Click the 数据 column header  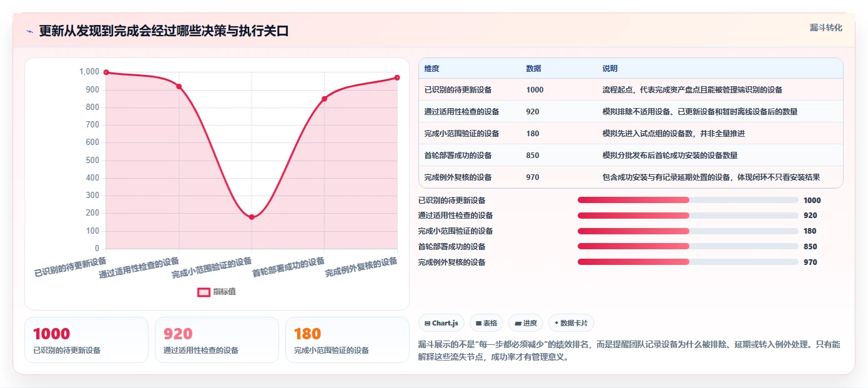tap(534, 69)
